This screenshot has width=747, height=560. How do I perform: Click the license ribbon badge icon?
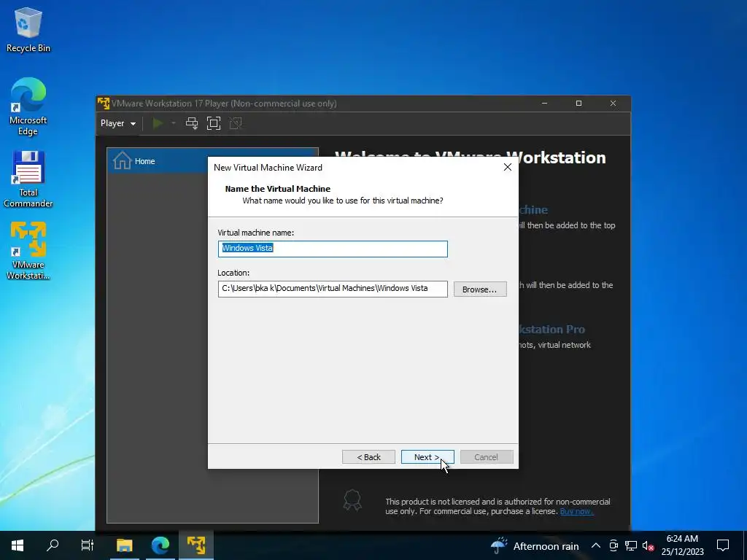352,500
